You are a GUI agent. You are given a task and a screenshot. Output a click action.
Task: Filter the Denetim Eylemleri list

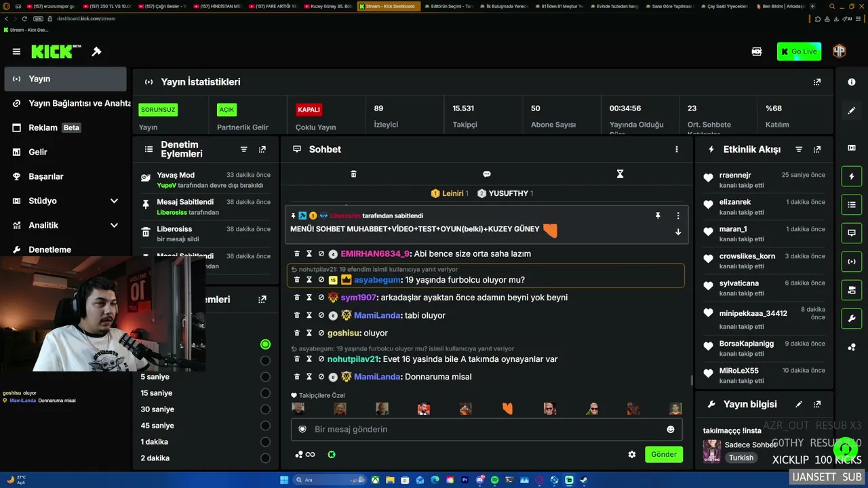244,149
